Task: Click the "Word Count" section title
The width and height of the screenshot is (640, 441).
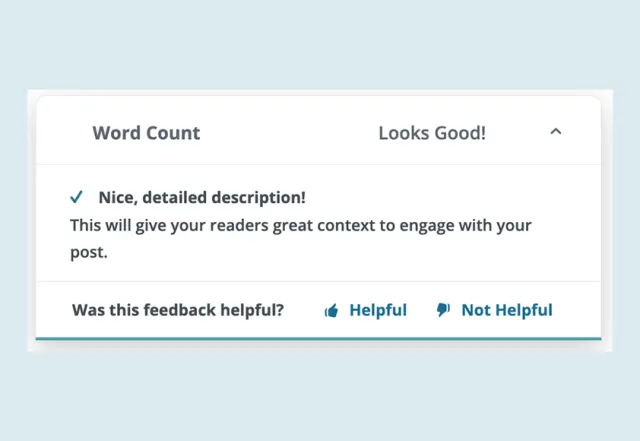Action: pyautogui.click(x=146, y=133)
